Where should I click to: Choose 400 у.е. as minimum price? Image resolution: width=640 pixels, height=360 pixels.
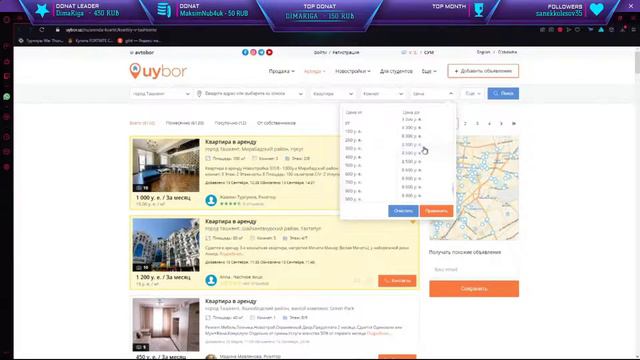353,157
